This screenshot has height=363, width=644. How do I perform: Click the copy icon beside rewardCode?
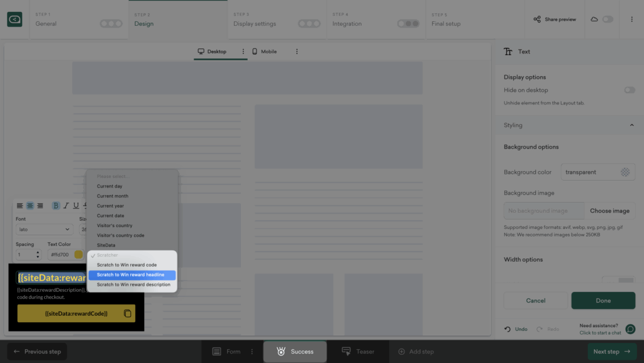pos(128,313)
